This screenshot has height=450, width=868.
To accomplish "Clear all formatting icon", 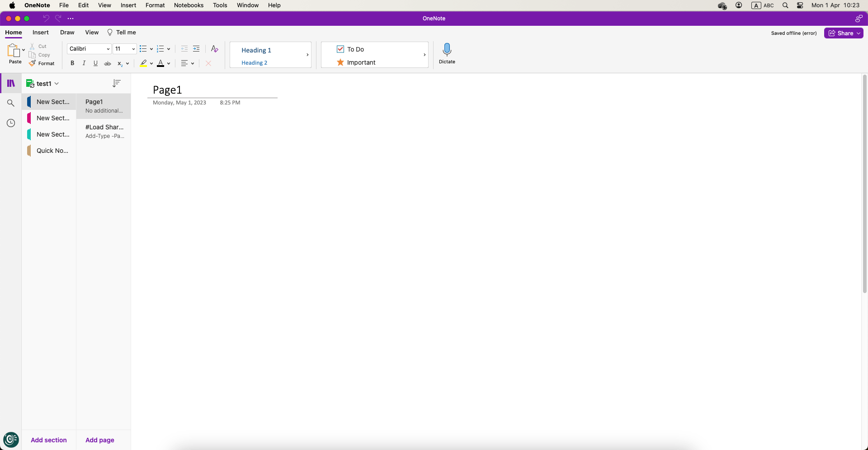I will [x=215, y=49].
